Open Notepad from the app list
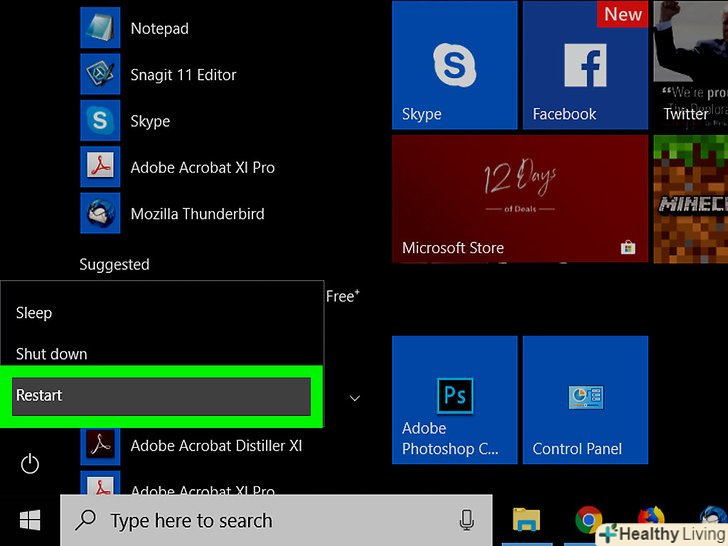 pyautogui.click(x=159, y=28)
